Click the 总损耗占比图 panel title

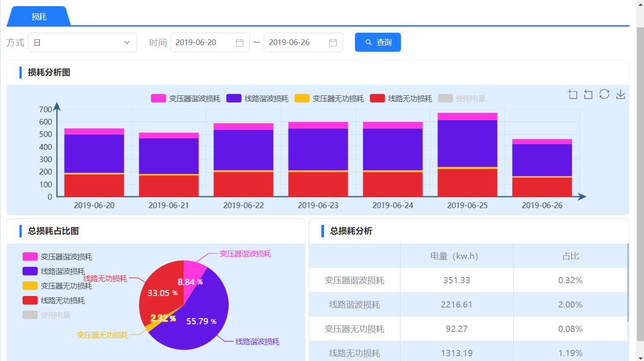pos(53,231)
